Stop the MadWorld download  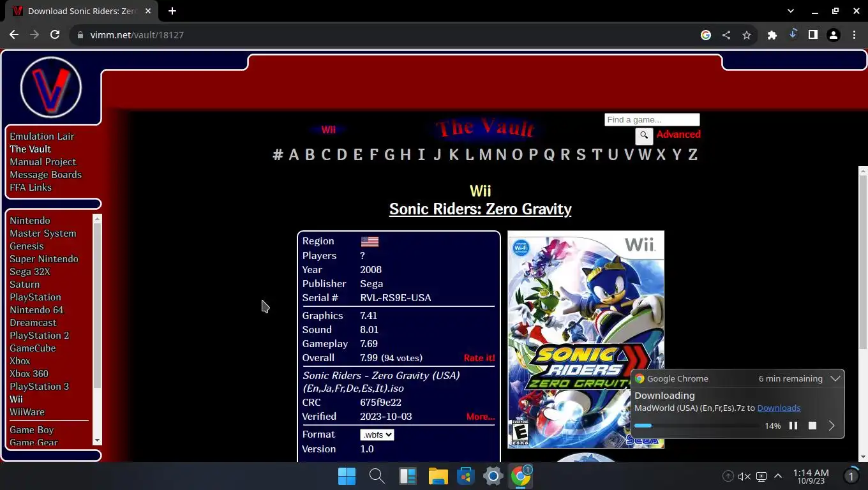point(812,426)
